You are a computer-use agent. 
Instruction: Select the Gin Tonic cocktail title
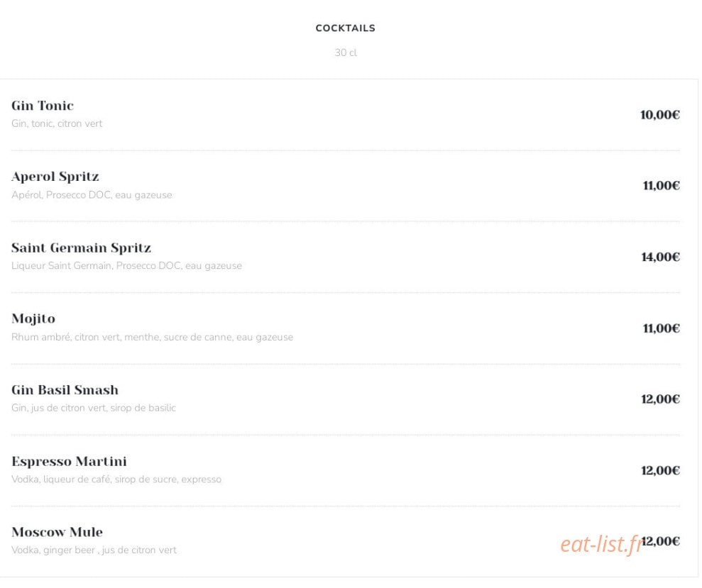(x=43, y=106)
